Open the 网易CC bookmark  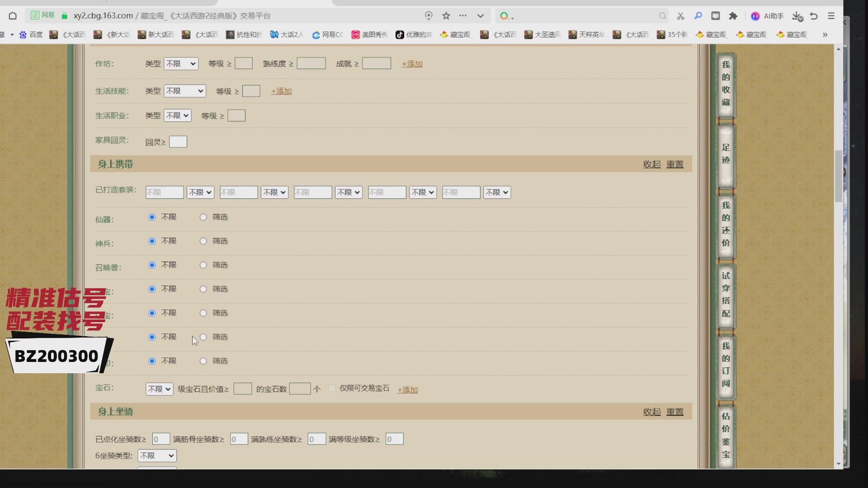[327, 34]
